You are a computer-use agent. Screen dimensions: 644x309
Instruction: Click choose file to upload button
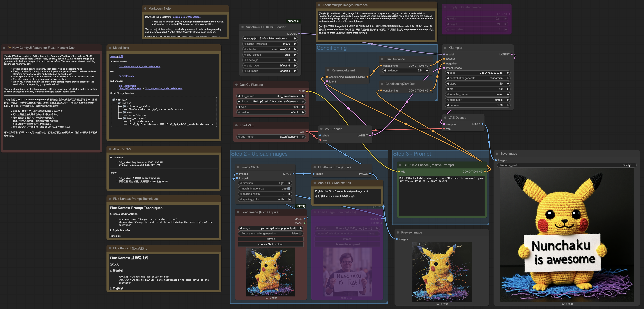270,244
